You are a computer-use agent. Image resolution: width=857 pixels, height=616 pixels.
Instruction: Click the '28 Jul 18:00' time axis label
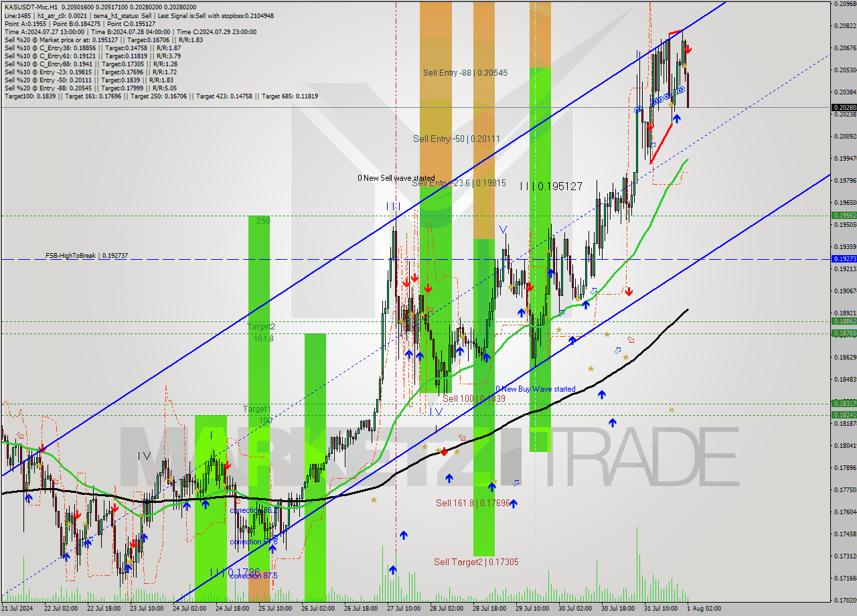click(x=489, y=609)
